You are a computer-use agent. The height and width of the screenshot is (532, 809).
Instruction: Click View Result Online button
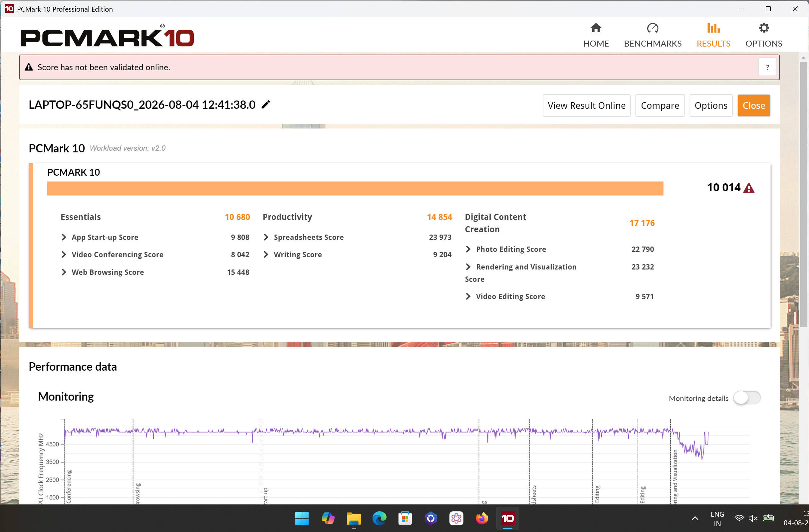pyautogui.click(x=586, y=105)
